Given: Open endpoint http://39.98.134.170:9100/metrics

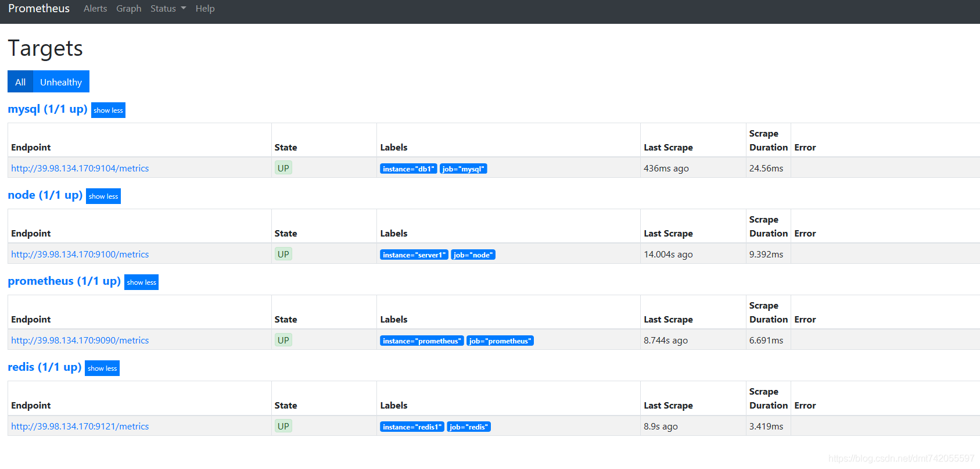Looking at the screenshot, I should tap(80, 255).
